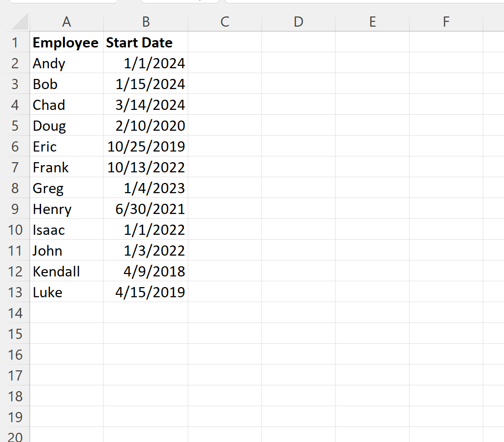Select row 19 header
The width and height of the screenshot is (504, 442).
click(x=15, y=417)
